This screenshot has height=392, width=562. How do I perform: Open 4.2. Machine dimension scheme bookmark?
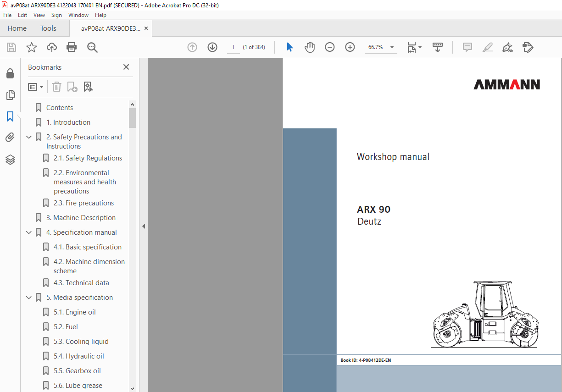coord(89,266)
